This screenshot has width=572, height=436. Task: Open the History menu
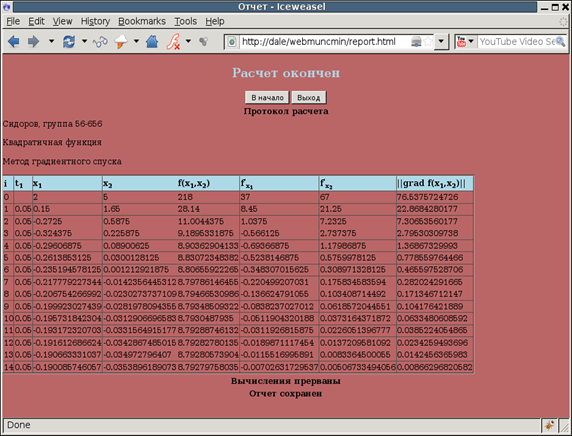point(96,22)
